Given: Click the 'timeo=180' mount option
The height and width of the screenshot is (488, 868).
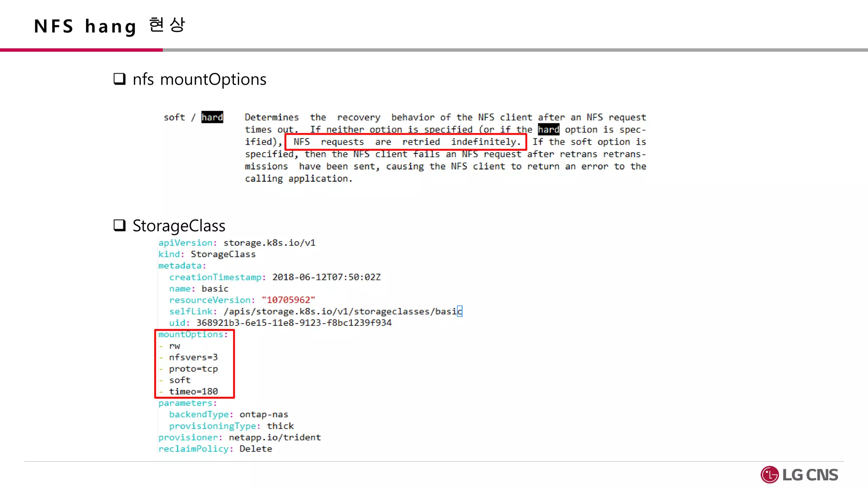Looking at the screenshot, I should click(x=193, y=391).
